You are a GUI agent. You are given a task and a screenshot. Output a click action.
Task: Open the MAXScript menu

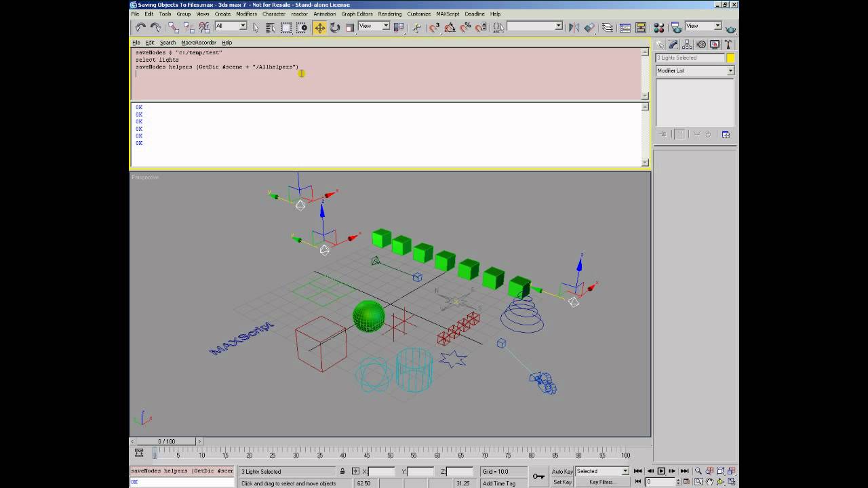coord(448,14)
